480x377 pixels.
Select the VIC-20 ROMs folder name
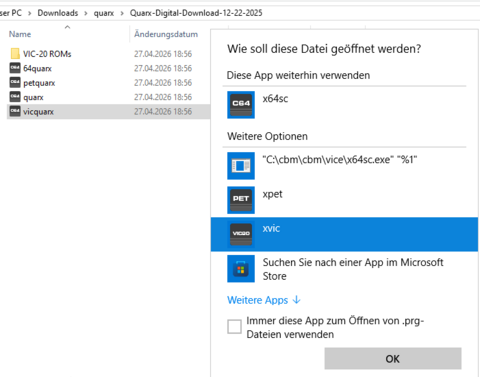click(x=47, y=54)
